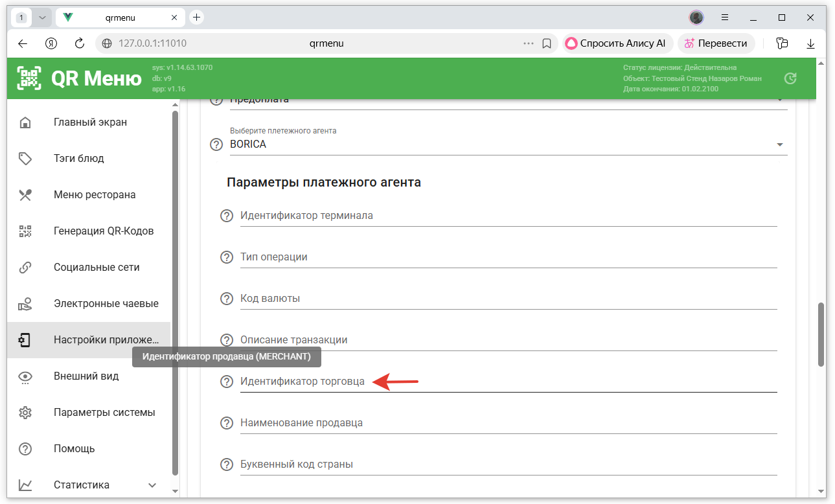Click Спросить Алису AI button
Image resolution: width=835 pixels, height=504 pixels.
click(x=616, y=43)
